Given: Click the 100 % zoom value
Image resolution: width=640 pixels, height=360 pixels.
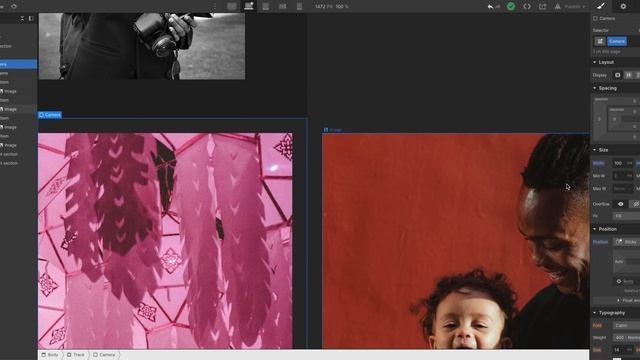Looking at the screenshot, I should [x=342, y=7].
